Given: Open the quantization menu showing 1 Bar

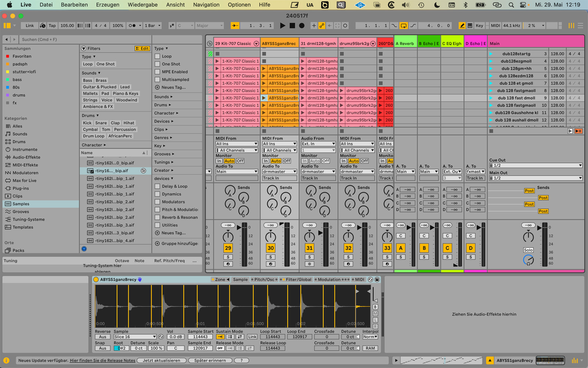Looking at the screenshot, I should (153, 26).
